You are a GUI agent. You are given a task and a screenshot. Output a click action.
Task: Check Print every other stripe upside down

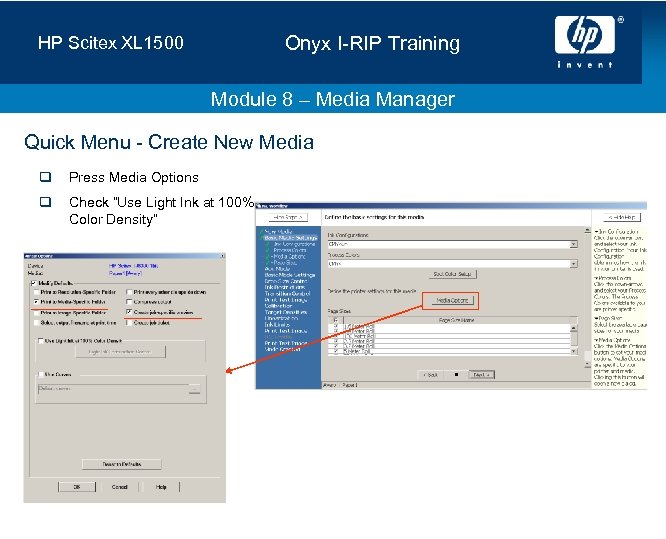click(x=129, y=292)
